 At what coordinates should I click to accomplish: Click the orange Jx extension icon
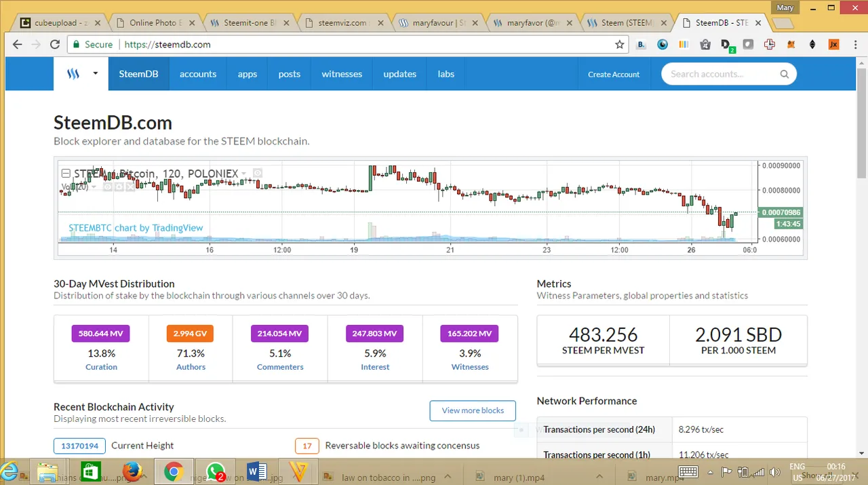(x=834, y=45)
